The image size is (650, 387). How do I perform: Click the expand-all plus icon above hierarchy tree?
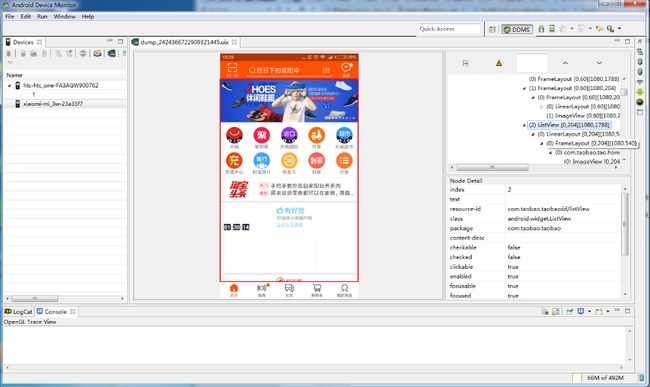point(466,63)
